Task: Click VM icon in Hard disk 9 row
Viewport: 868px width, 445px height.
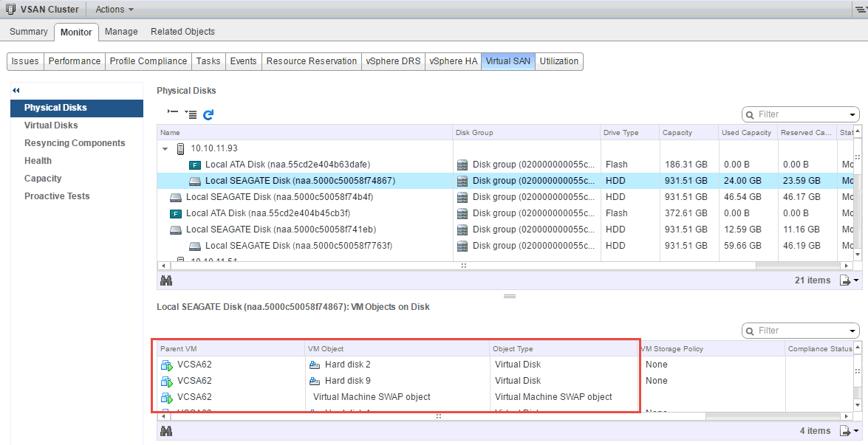Action: (x=167, y=381)
